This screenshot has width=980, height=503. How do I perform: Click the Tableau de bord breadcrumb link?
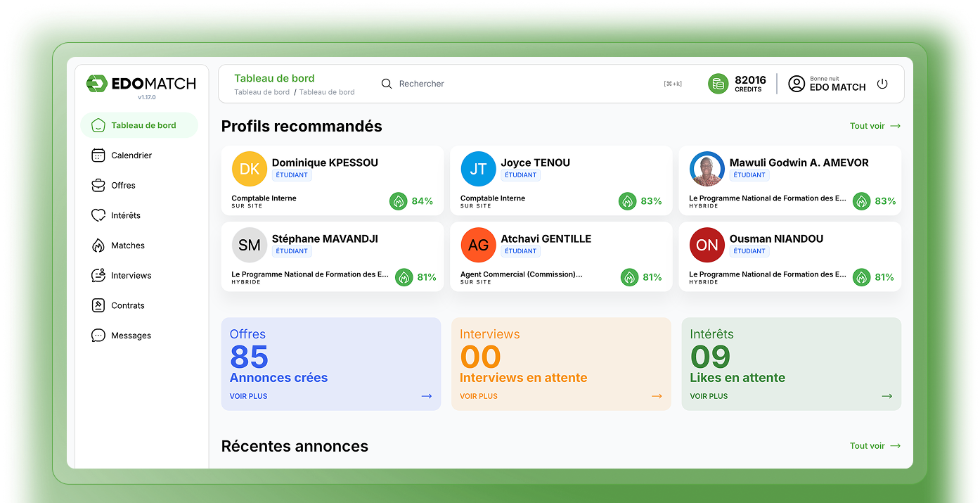pos(262,92)
